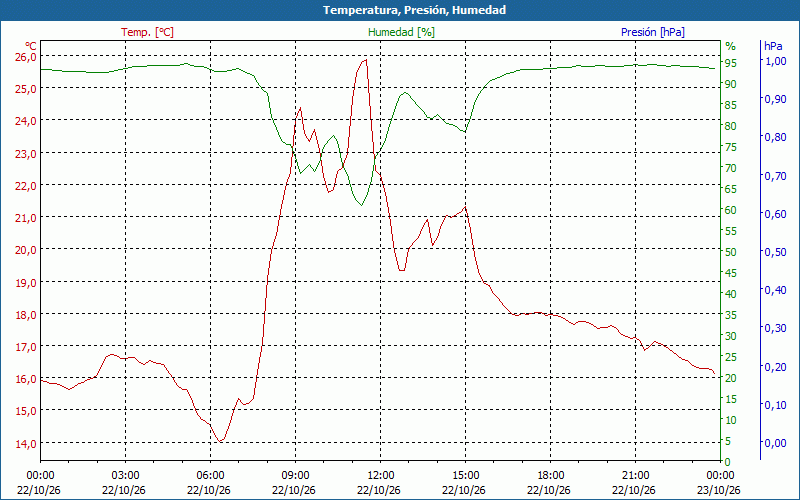Click the '24,0' temperature axis value
Image resolution: width=800 pixels, height=500 pixels.
(27, 121)
